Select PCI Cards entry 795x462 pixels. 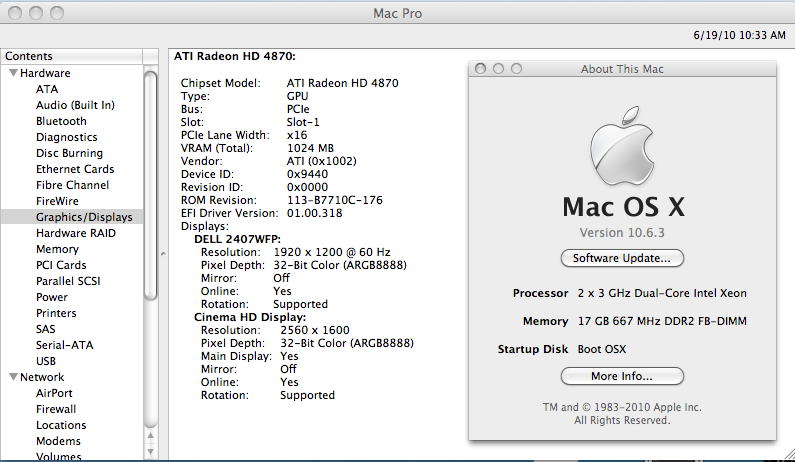[61, 265]
